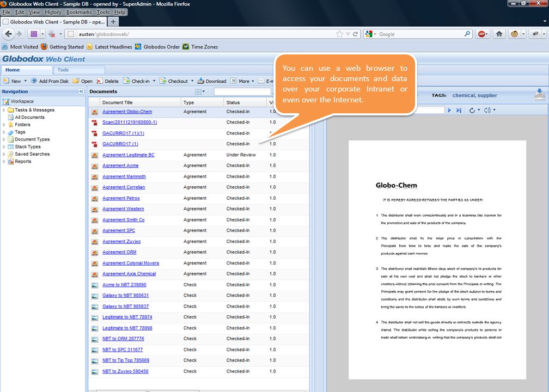Click the Status column header
The width and height of the screenshot is (549, 392).
pos(245,102)
